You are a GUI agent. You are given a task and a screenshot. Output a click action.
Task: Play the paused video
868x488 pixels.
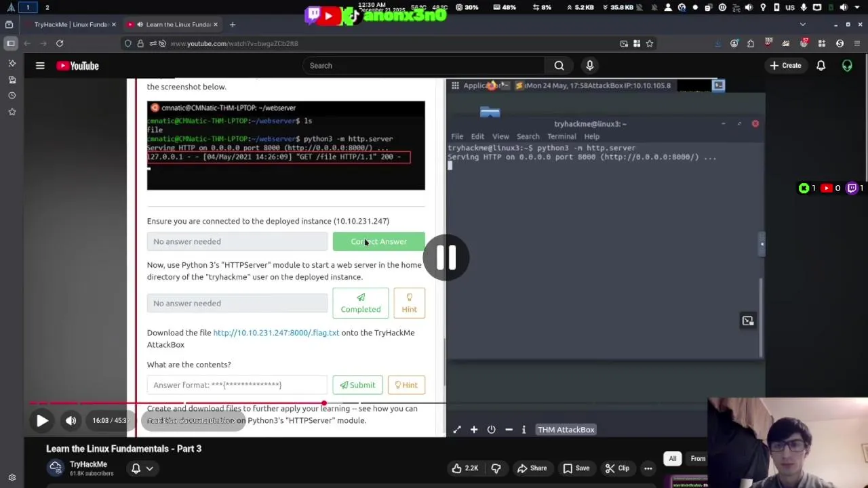42,421
